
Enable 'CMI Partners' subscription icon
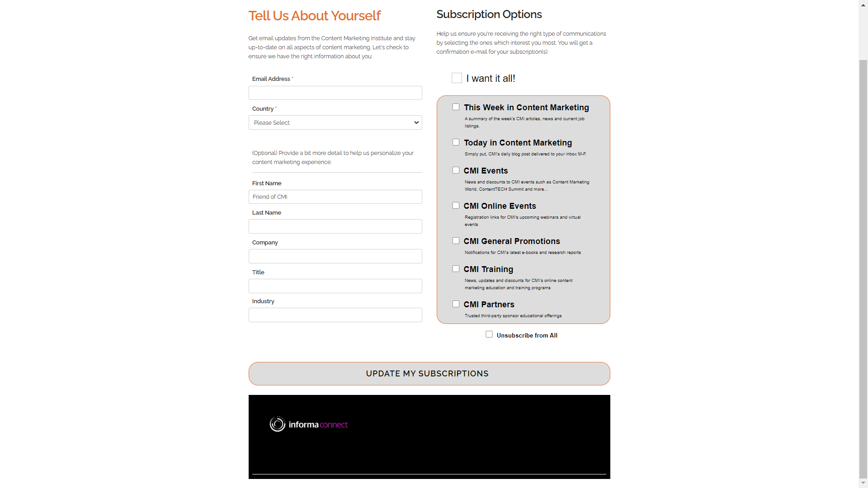455,304
